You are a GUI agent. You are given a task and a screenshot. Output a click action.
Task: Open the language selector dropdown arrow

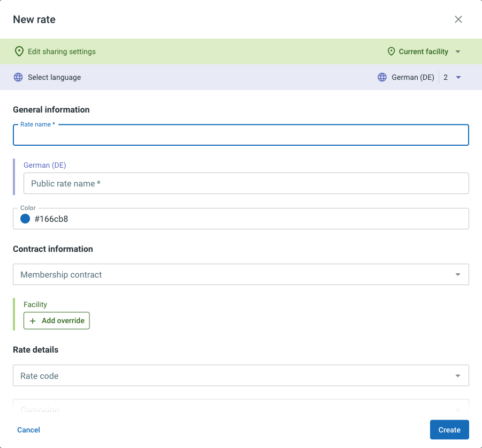(x=458, y=77)
